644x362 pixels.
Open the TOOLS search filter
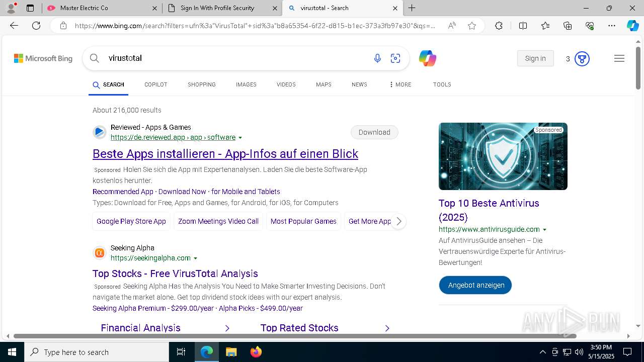pyautogui.click(x=442, y=84)
